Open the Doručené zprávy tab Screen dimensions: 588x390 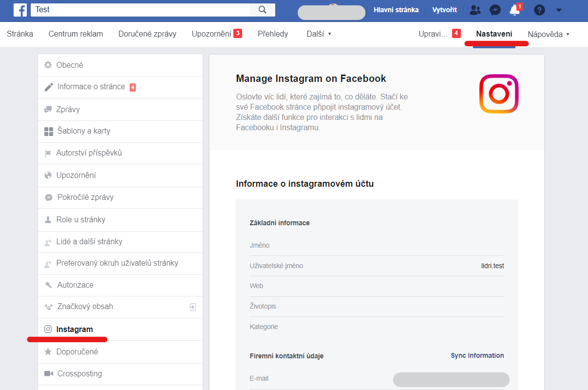(x=147, y=34)
